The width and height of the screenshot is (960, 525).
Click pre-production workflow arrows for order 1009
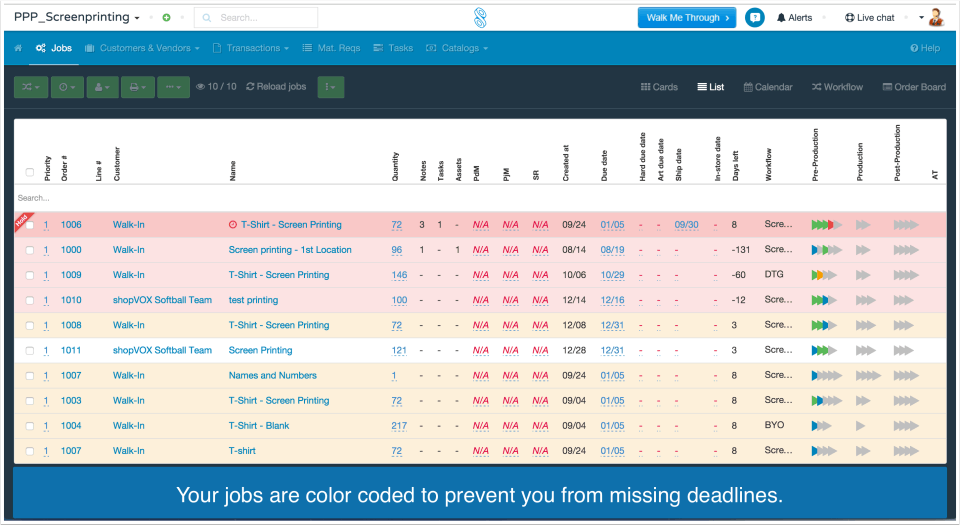pyautogui.click(x=825, y=275)
